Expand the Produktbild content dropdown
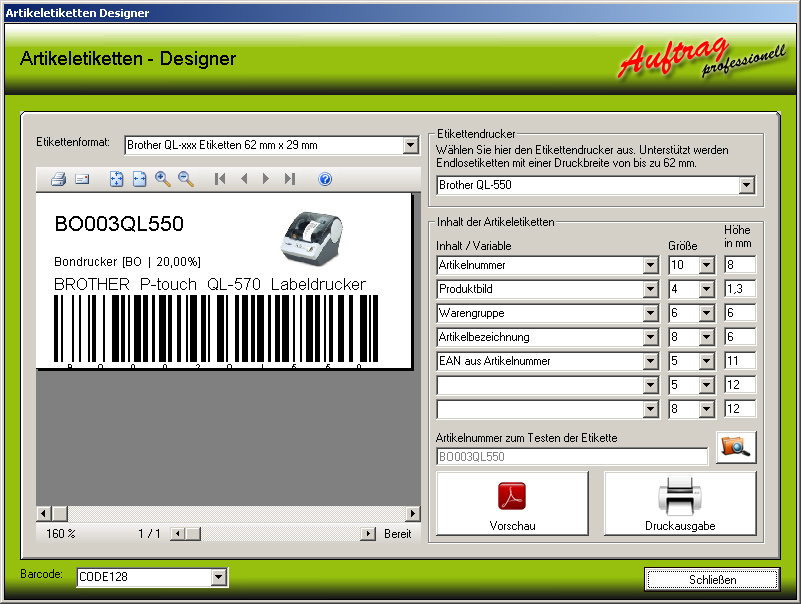 pos(650,289)
